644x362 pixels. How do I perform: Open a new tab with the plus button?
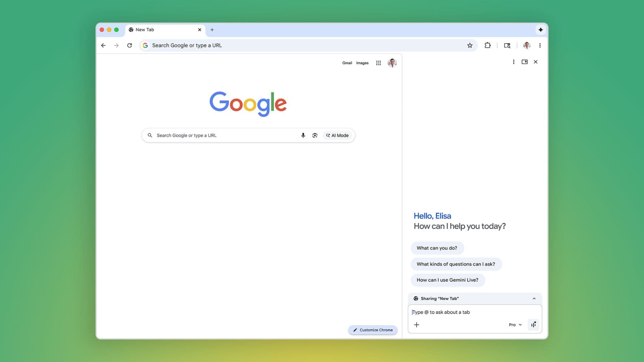[212, 30]
